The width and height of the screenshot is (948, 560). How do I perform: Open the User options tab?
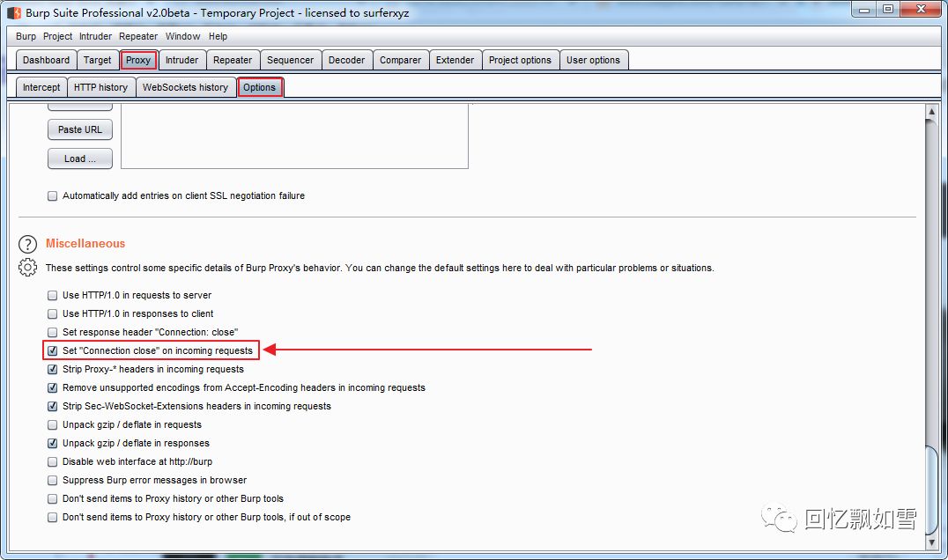point(593,60)
